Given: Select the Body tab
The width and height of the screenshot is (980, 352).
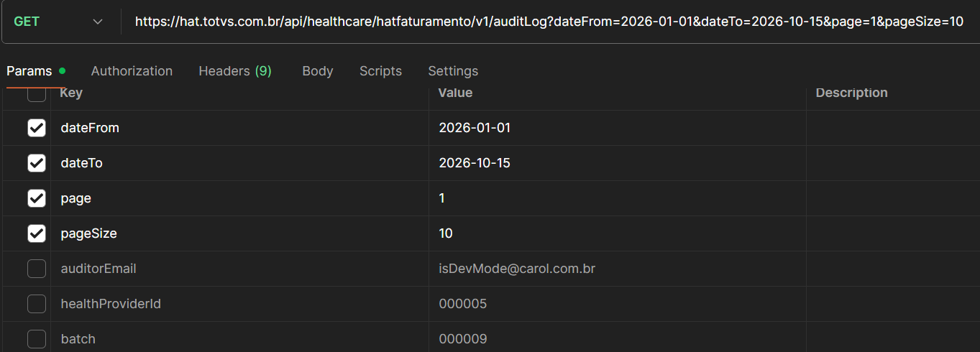Looking at the screenshot, I should (x=317, y=71).
